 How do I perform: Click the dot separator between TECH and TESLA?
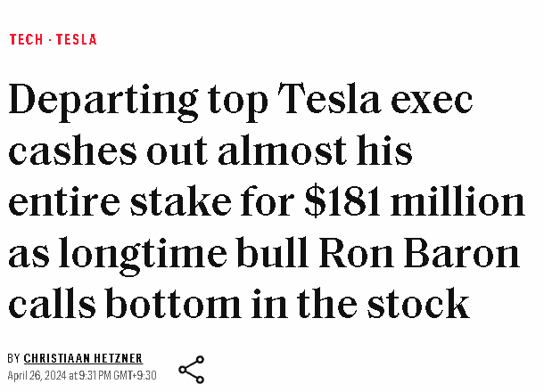tap(50, 39)
